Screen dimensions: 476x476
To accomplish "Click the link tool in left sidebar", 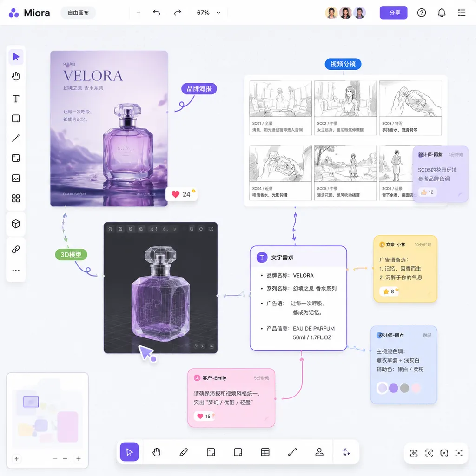I will (x=16, y=250).
